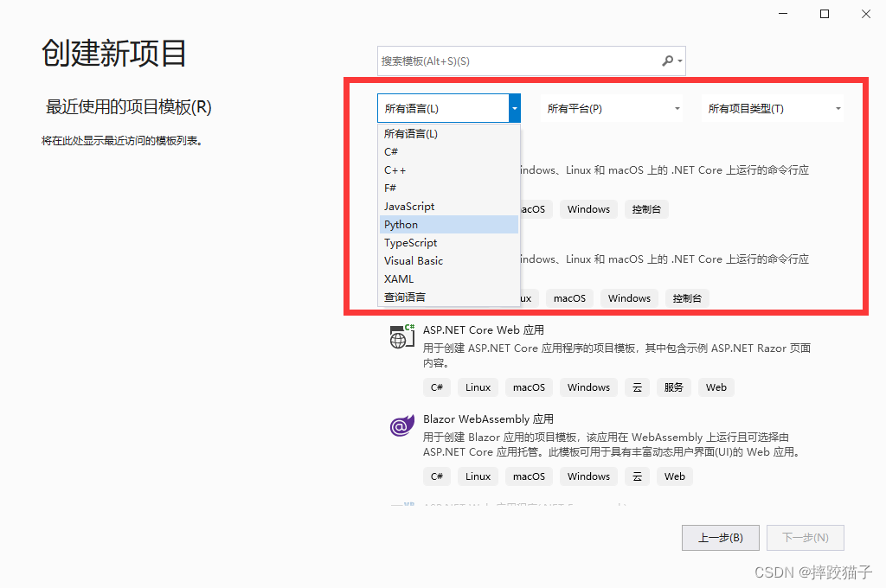Click the search magnifier icon
The height and width of the screenshot is (588, 886).
[668, 61]
